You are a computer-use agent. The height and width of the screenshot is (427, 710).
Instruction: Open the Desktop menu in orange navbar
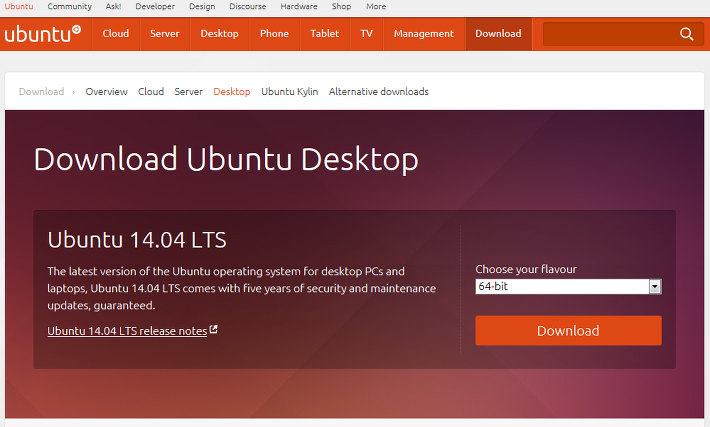tap(220, 34)
